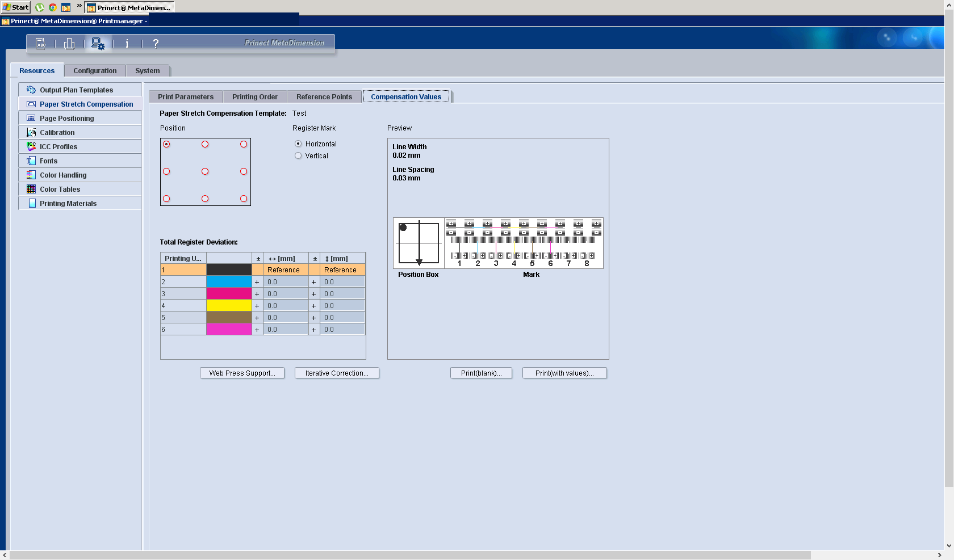Open the info 'i' toolbar icon

click(x=127, y=44)
